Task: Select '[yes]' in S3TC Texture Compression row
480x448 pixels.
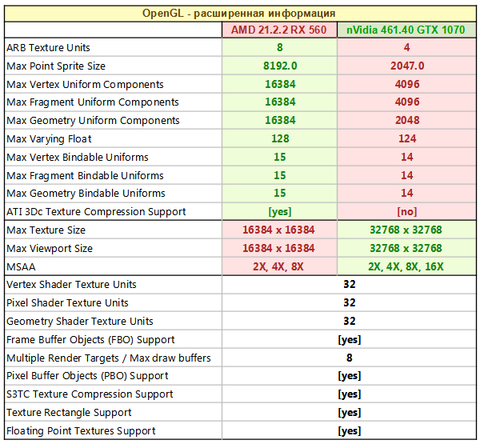Action: click(350, 394)
